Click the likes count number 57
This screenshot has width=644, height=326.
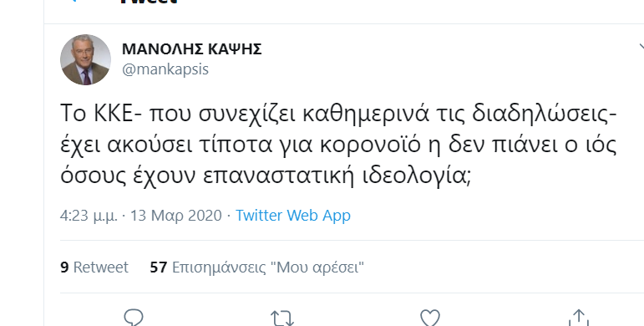(x=159, y=267)
